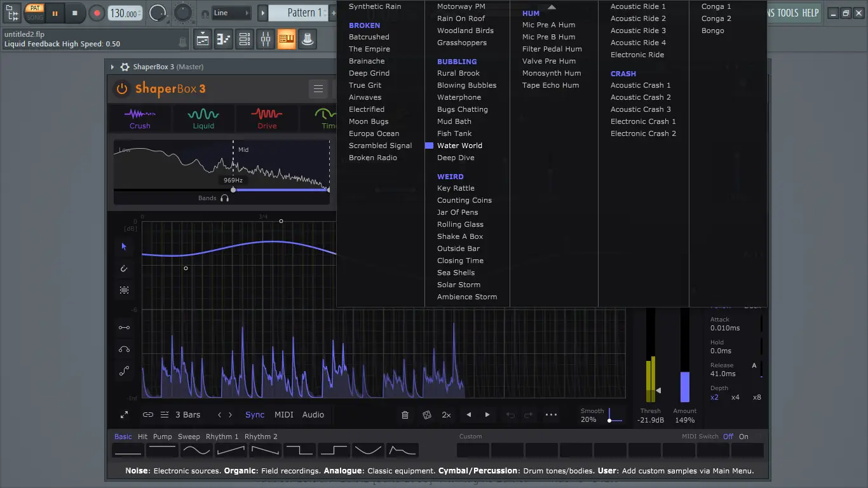
Task: Toggle the highlighted FL Studio browser button
Action: coord(287,39)
